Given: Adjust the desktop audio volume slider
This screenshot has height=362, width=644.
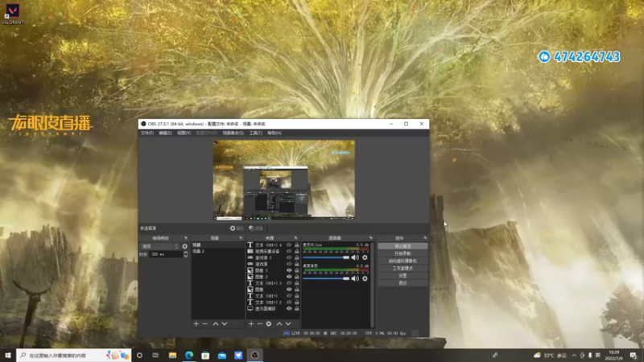Looking at the screenshot, I should point(326,278).
